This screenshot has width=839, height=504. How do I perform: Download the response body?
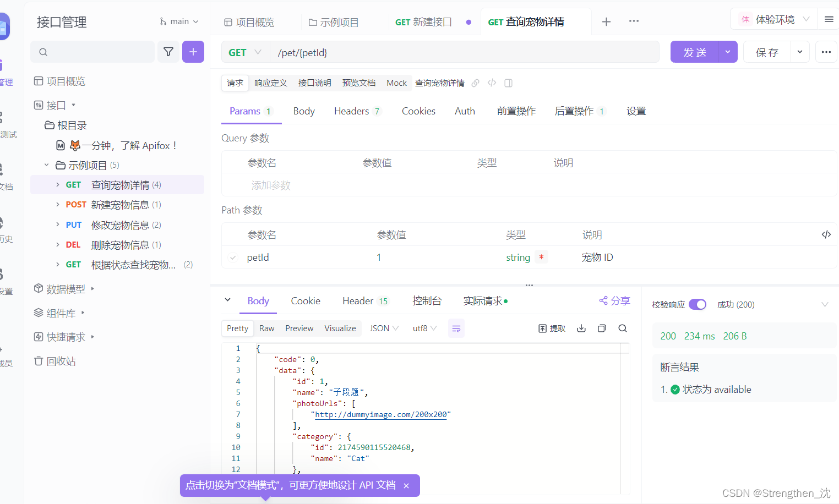pyautogui.click(x=581, y=328)
